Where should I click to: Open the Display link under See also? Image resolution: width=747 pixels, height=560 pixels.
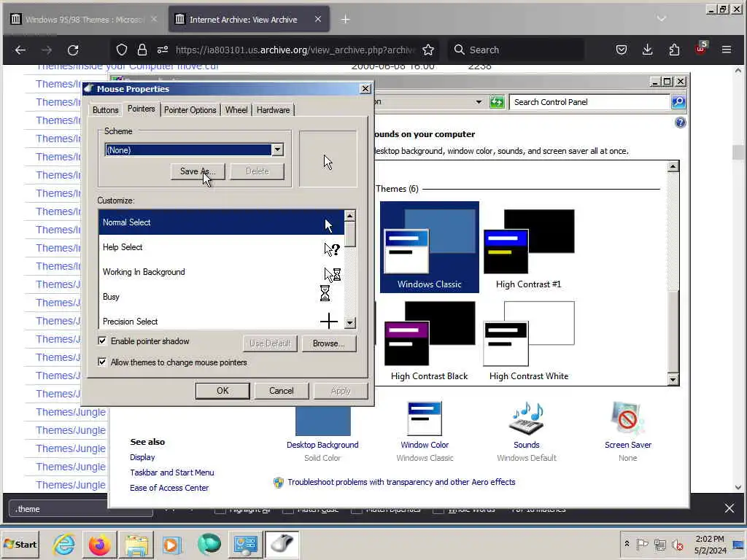142,457
